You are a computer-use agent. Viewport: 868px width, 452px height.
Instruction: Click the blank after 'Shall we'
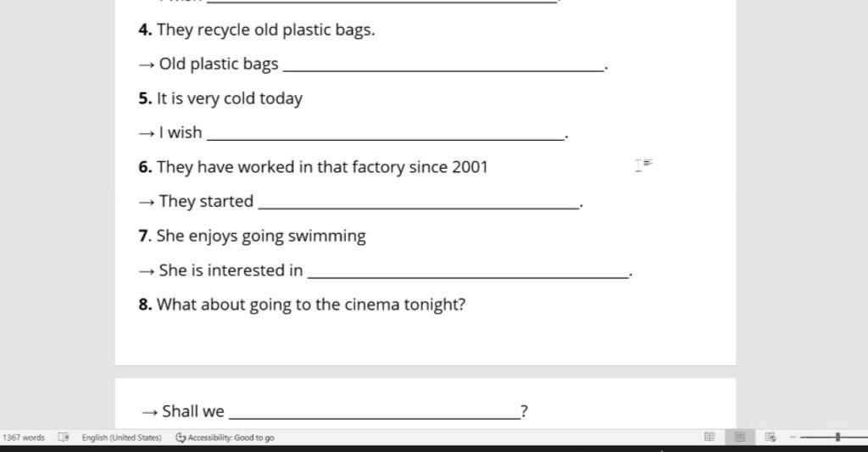(375, 413)
